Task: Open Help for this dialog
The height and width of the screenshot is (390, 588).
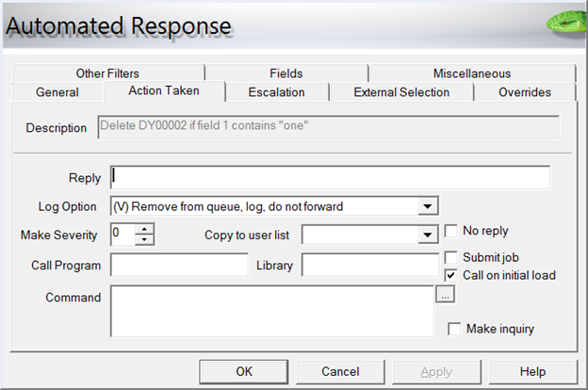Action: [532, 371]
